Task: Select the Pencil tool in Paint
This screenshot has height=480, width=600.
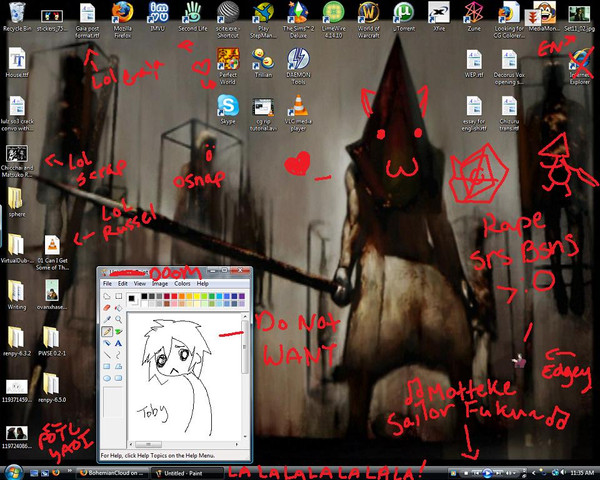Action: [107, 331]
